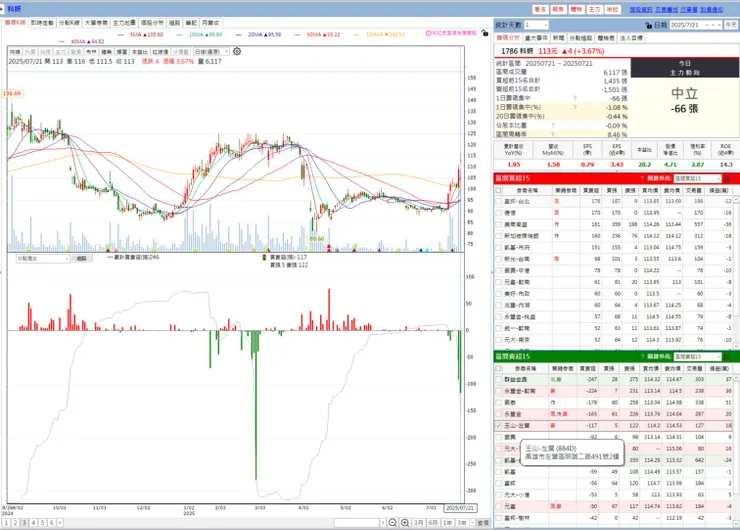This screenshot has width=740, height=530.
Task: Check the 富邦-台北 broker row checkbox
Action: tap(498, 201)
